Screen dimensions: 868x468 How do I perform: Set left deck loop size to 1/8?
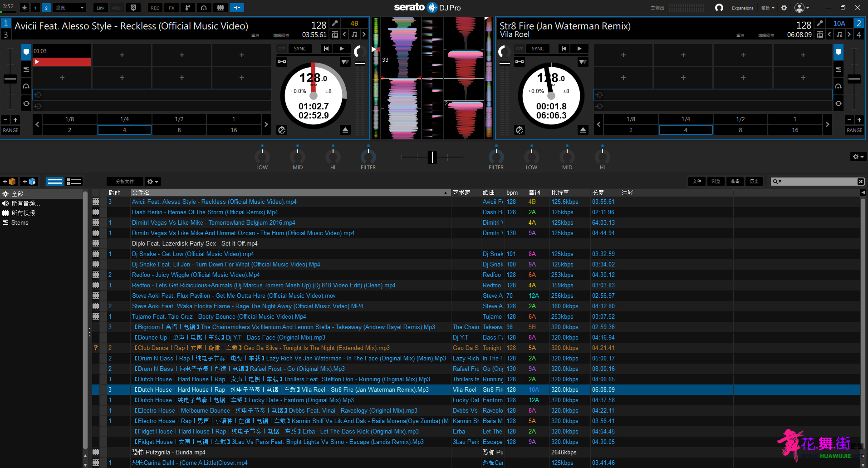tap(69, 119)
